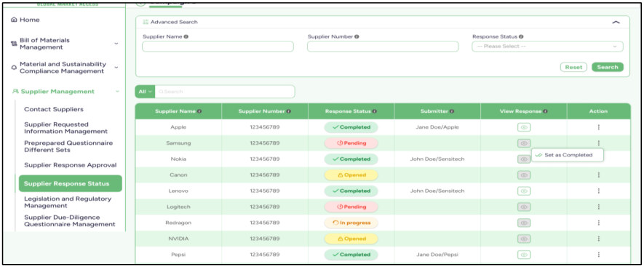The image size is (644, 267).
Task: View response for Apple row
Action: click(524, 127)
